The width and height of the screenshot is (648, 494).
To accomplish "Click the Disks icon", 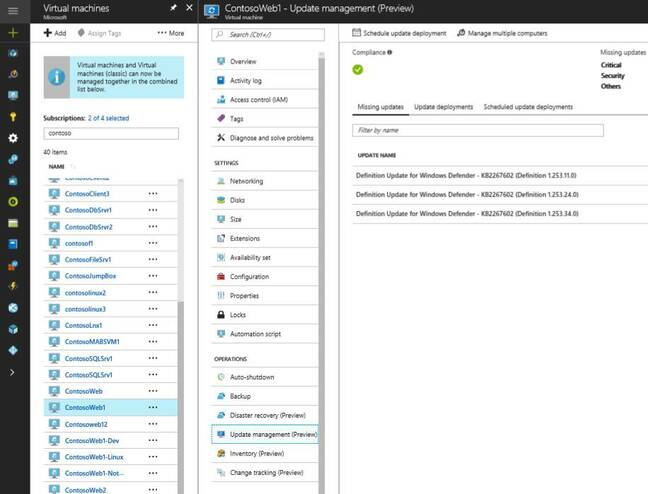I will tap(221, 200).
